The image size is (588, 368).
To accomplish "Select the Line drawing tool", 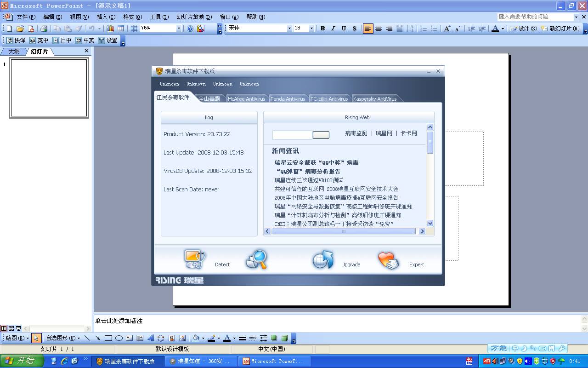I will [87, 338].
